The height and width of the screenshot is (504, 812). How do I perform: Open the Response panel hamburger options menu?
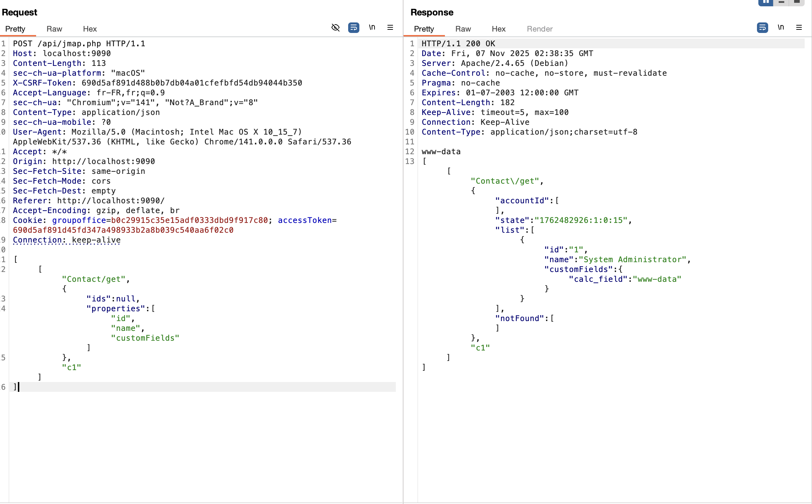point(799,27)
